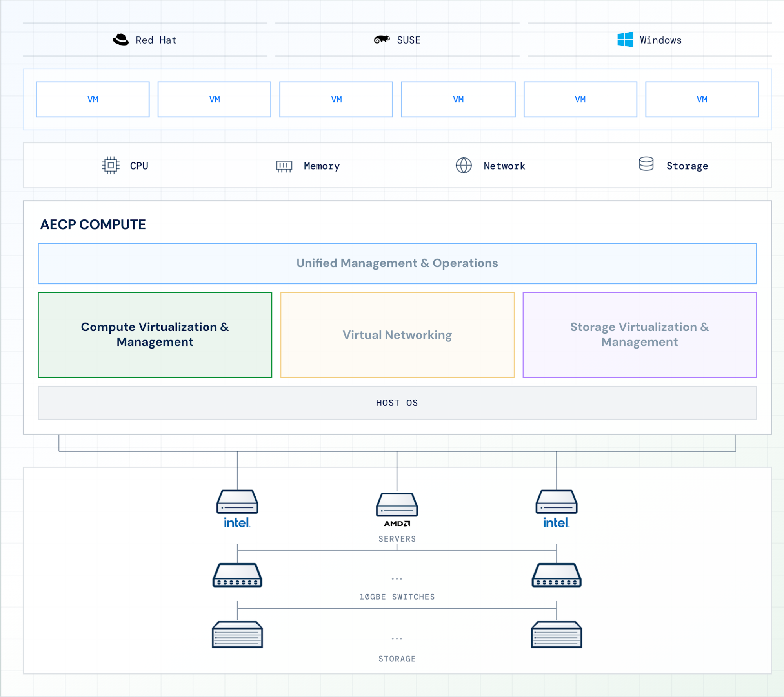Image resolution: width=784 pixels, height=697 pixels.
Task: Click the Red Hat label text
Action: (x=156, y=40)
